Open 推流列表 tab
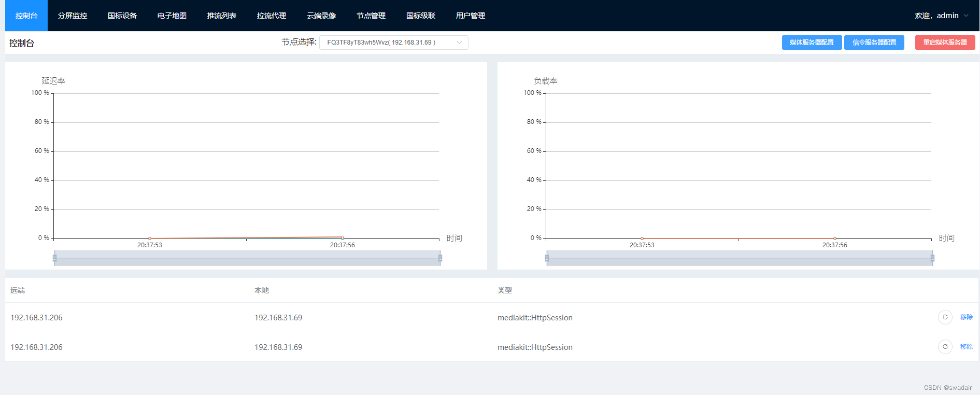 (222, 16)
